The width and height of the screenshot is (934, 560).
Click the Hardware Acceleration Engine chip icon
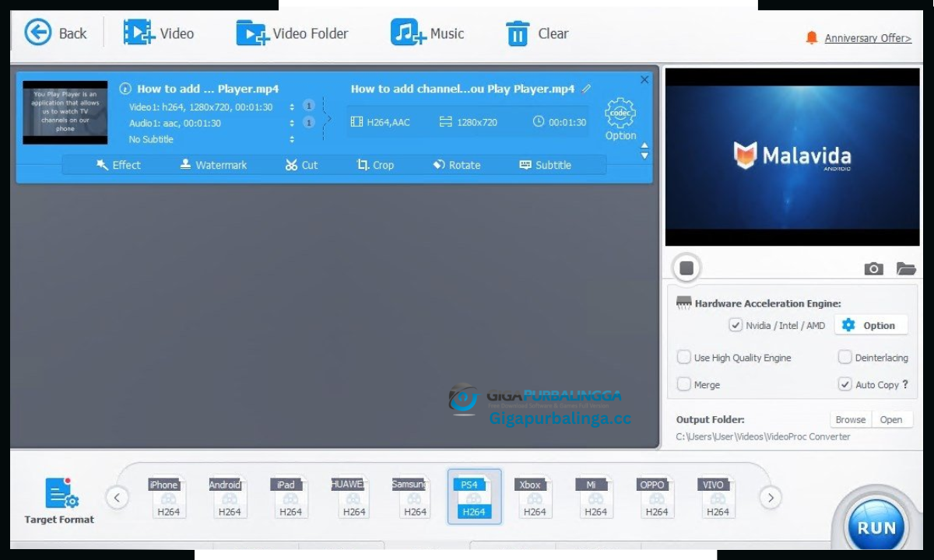tap(683, 303)
